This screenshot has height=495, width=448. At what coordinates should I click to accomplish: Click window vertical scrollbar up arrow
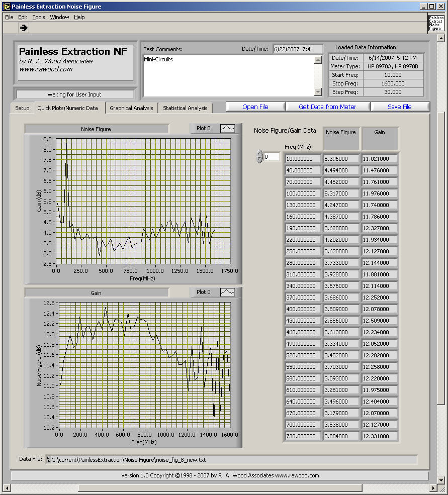tap(441, 38)
